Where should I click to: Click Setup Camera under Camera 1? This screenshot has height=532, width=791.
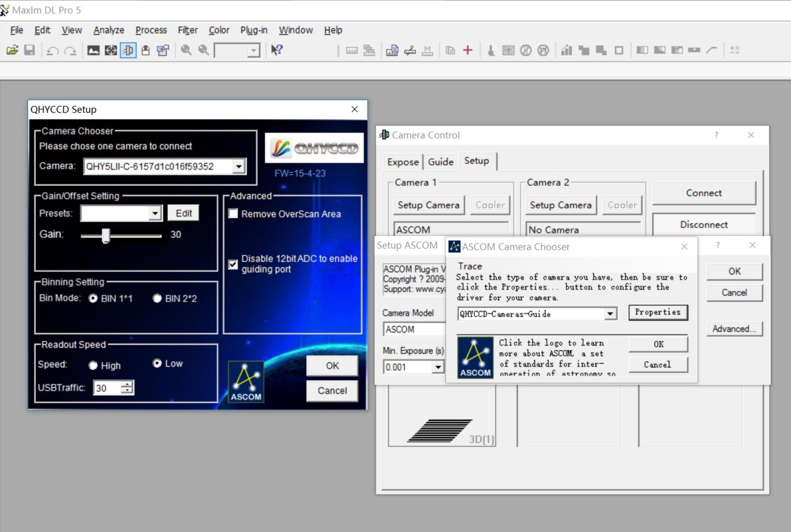click(429, 205)
